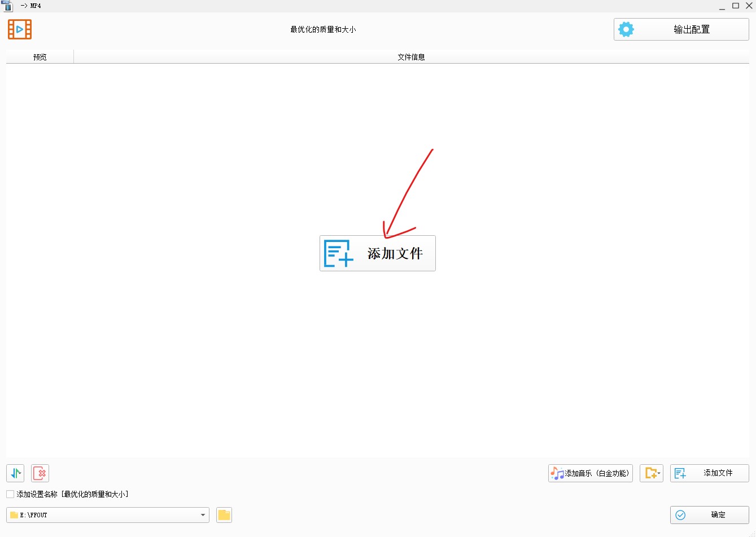Browse output folder with yellow folder icon
The width and height of the screenshot is (756, 537).
(224, 515)
